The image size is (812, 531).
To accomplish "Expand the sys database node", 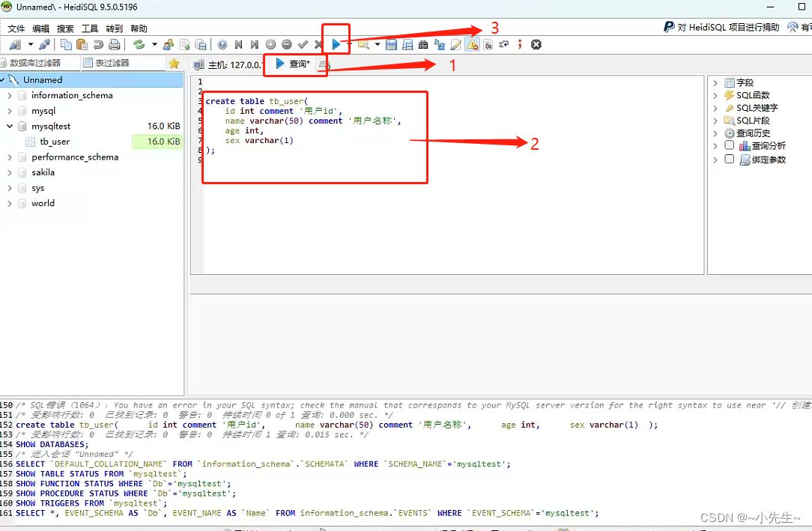I will click(9, 189).
